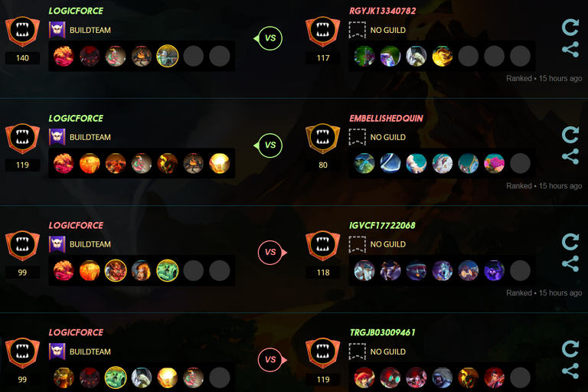Share the battle against TRGJB03009461
Image resolution: width=588 pixels, height=392 pixels.
pyautogui.click(x=570, y=371)
